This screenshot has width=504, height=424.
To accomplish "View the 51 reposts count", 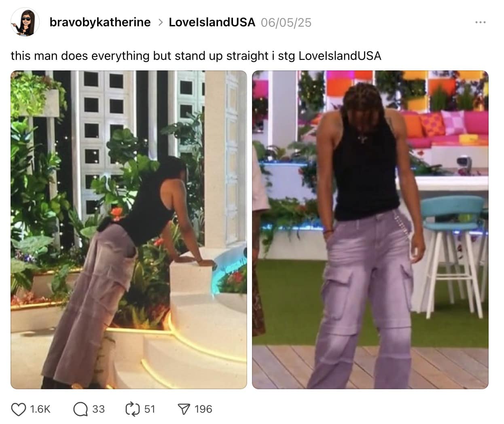I will [x=150, y=409].
